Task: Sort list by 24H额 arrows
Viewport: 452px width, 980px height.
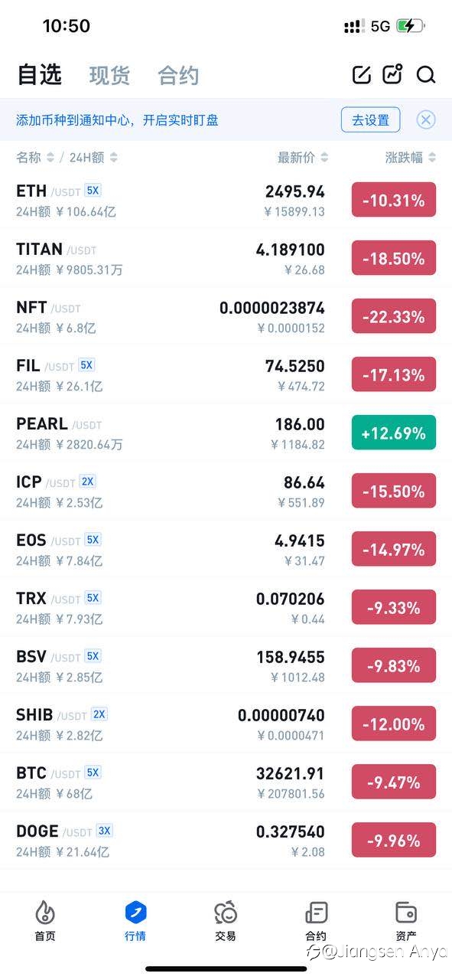Action: [x=114, y=157]
